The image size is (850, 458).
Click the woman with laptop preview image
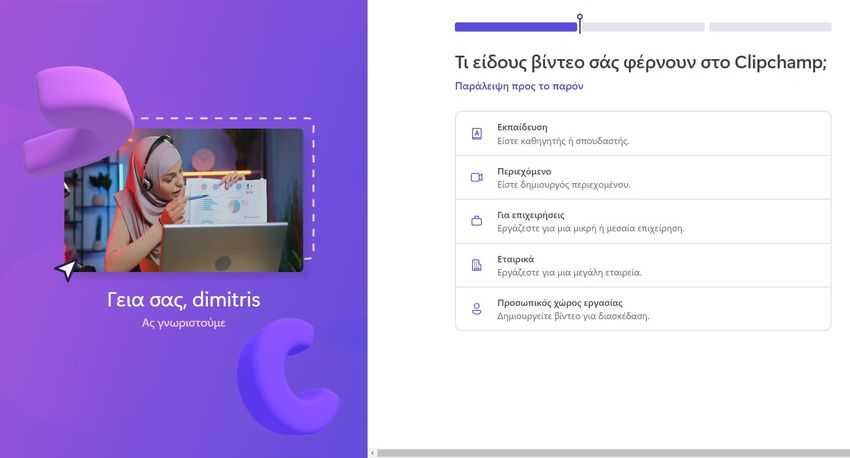click(184, 200)
